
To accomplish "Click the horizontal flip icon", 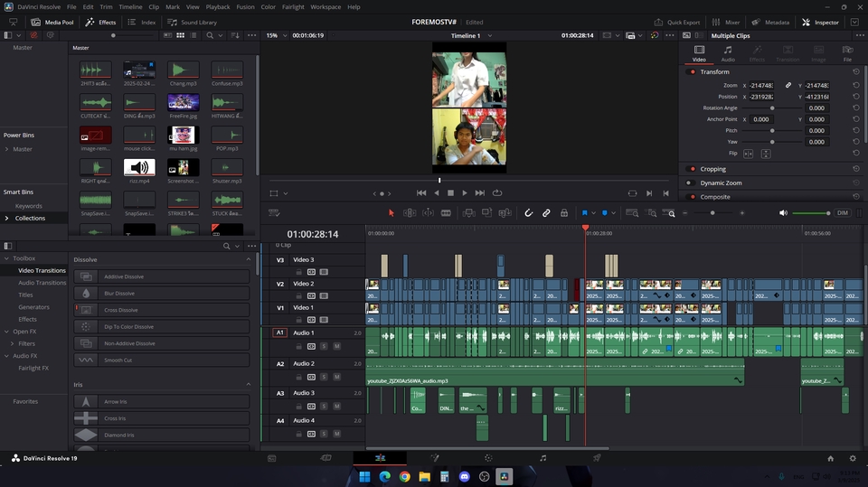I will pos(750,154).
